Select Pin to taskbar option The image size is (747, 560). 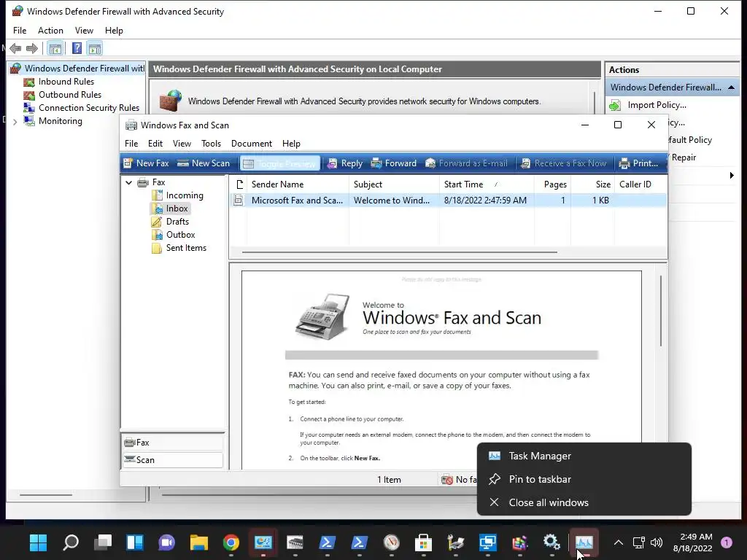584,480
